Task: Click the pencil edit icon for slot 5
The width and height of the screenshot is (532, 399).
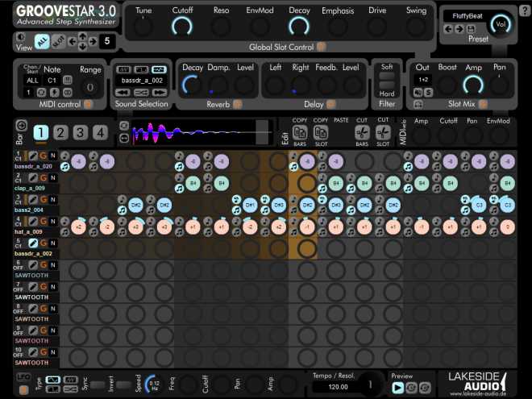Action: [33, 243]
